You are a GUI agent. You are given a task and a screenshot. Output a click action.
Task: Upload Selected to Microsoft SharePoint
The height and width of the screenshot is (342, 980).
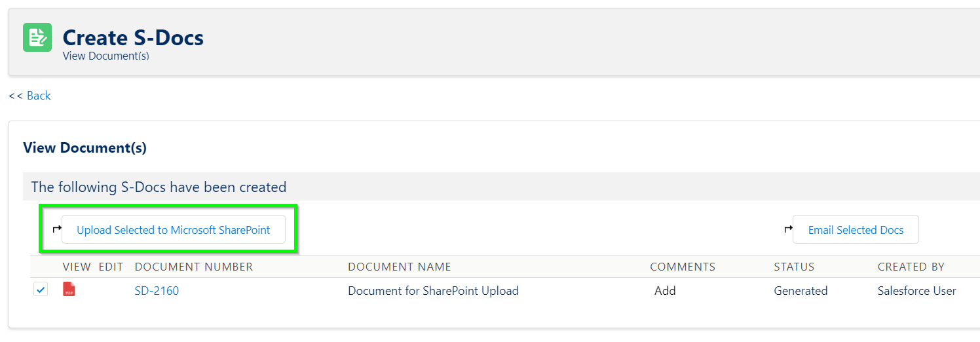click(174, 229)
